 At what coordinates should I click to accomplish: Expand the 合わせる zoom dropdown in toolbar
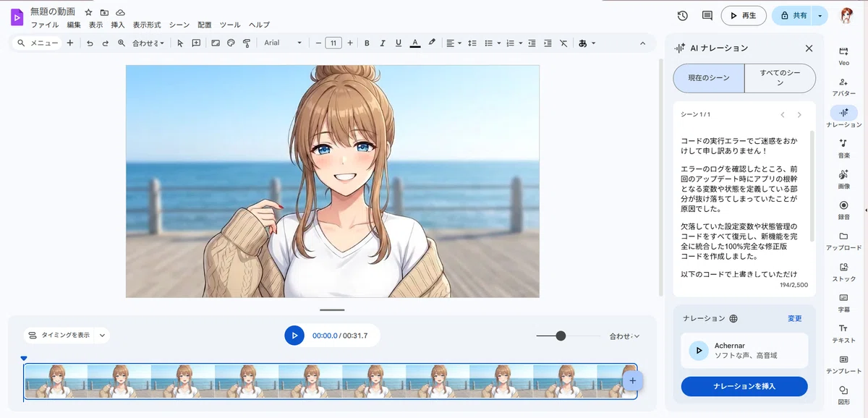[x=148, y=43]
